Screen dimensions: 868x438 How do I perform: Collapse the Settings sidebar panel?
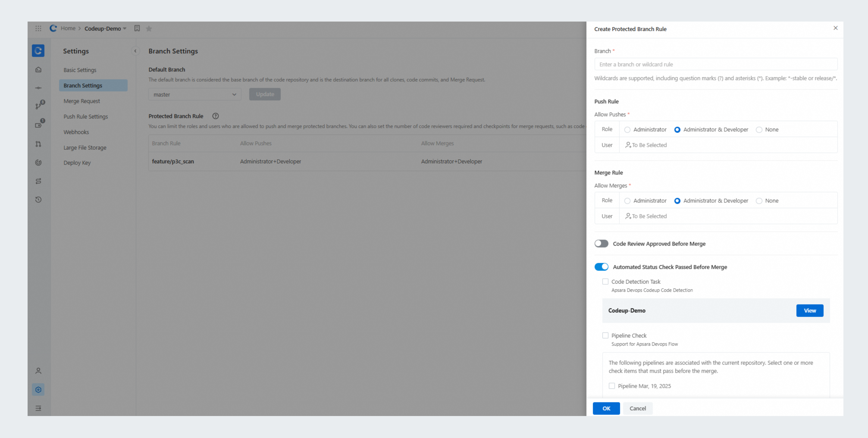[135, 51]
